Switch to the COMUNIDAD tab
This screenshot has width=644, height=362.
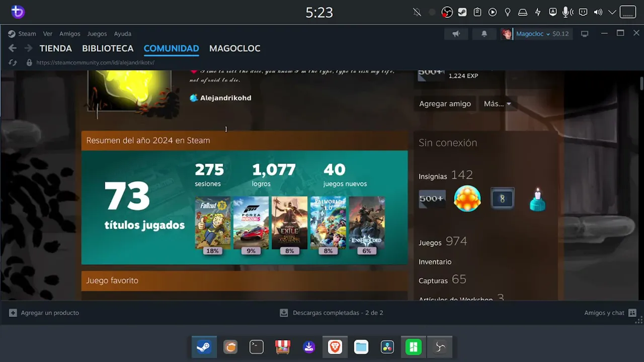pyautogui.click(x=172, y=48)
